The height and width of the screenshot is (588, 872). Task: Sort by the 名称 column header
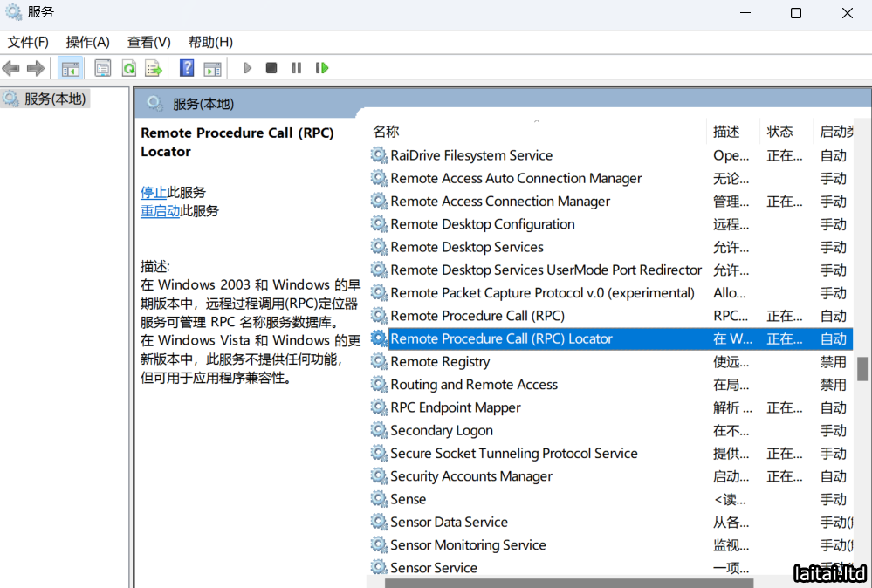click(x=386, y=132)
